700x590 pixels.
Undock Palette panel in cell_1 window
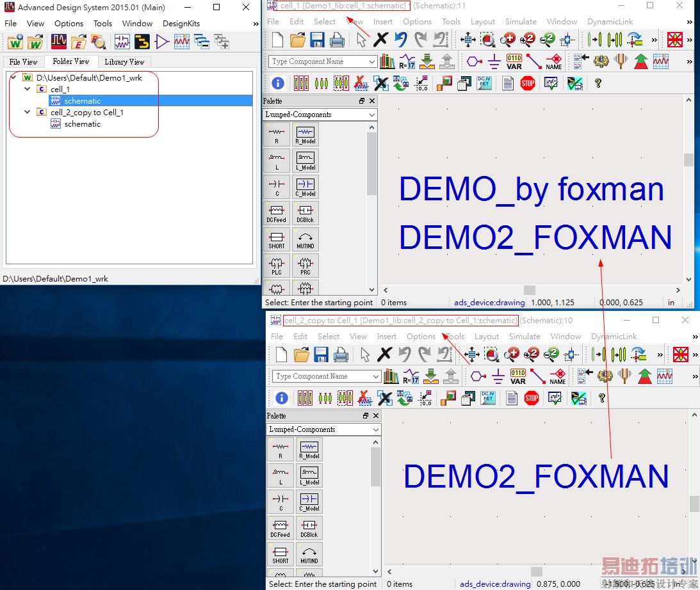(x=362, y=100)
